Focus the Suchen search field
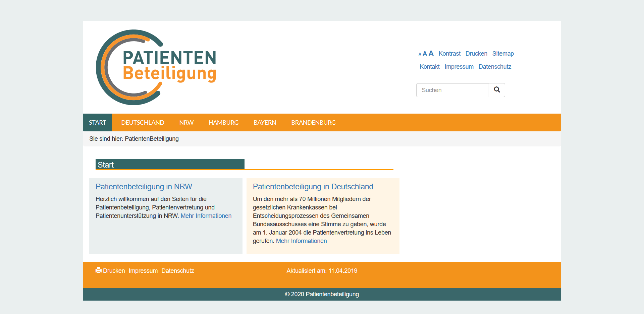 pos(452,90)
